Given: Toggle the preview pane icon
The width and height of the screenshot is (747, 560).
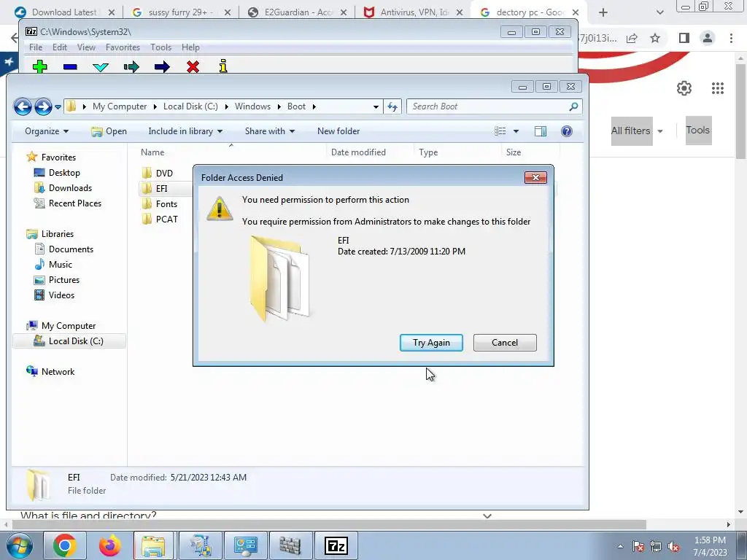Looking at the screenshot, I should tap(541, 131).
